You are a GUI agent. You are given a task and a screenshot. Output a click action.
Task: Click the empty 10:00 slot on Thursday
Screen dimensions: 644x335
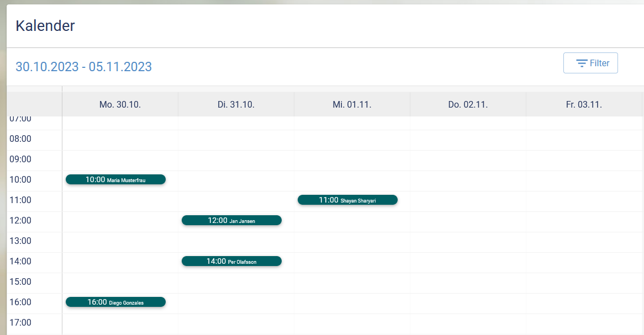[468, 180]
